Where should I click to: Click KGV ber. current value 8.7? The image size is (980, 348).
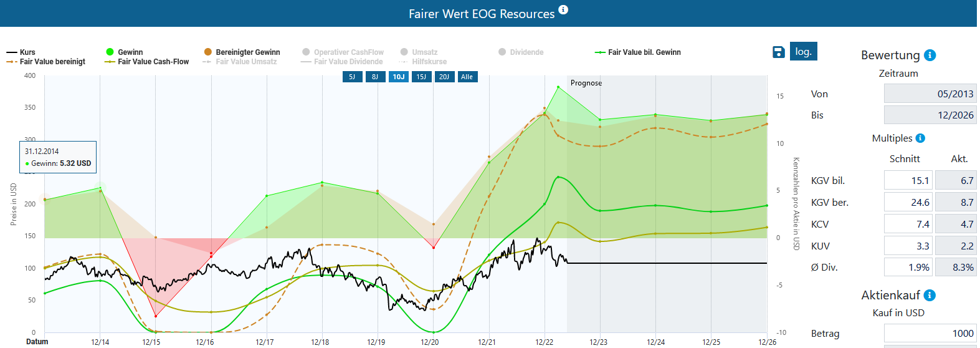[x=956, y=202]
